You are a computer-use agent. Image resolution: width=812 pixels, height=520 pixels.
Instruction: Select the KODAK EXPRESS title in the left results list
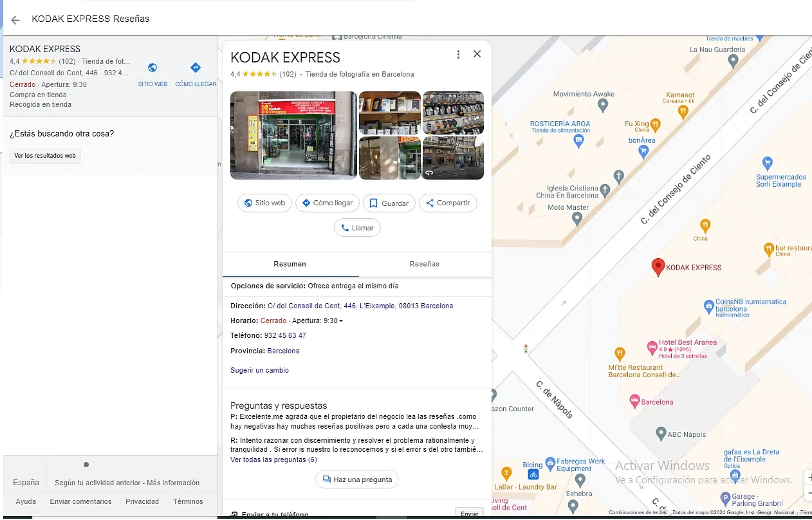(45, 49)
